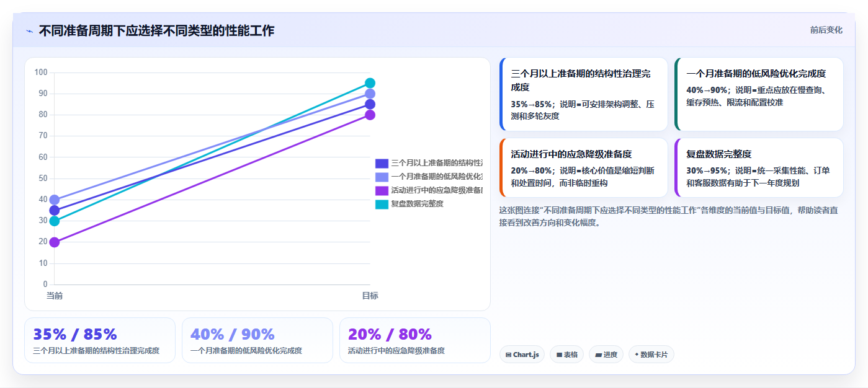868x388 pixels.
Task: Click the 前后变化 label in header
Action: pyautogui.click(x=826, y=30)
